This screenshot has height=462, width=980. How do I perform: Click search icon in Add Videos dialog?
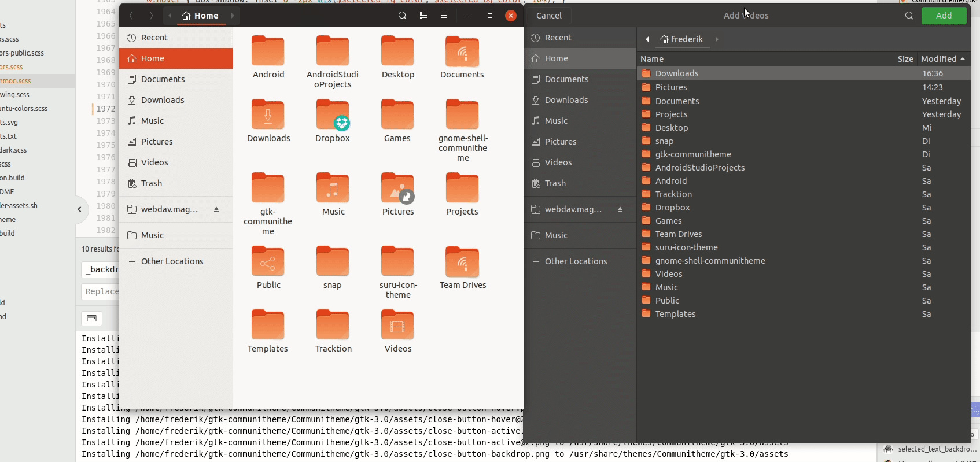tap(909, 16)
